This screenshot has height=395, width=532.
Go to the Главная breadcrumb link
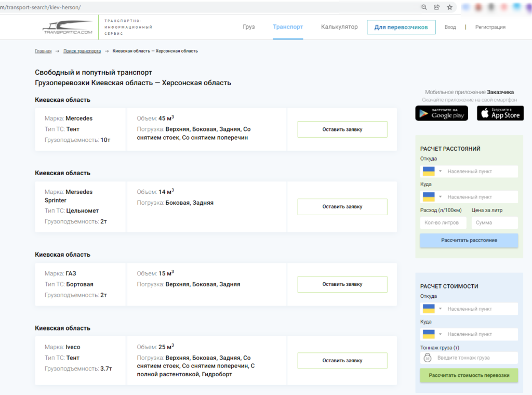(43, 51)
